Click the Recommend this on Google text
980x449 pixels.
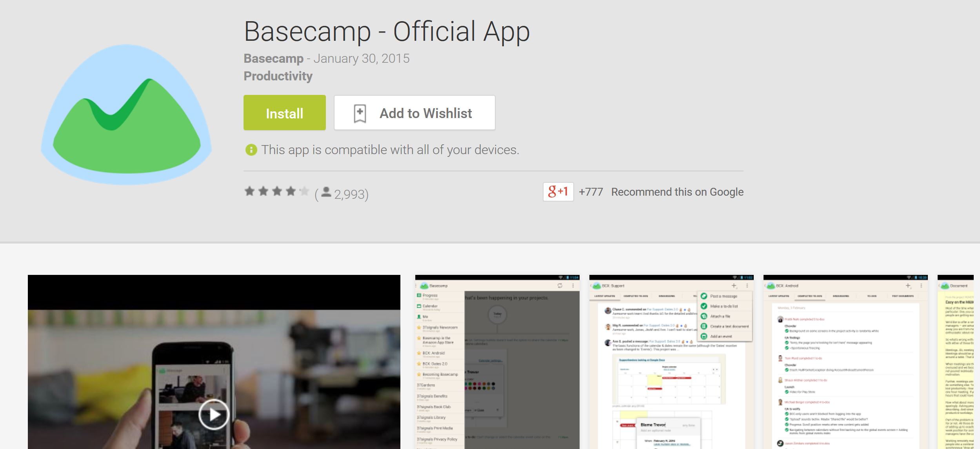(x=677, y=192)
